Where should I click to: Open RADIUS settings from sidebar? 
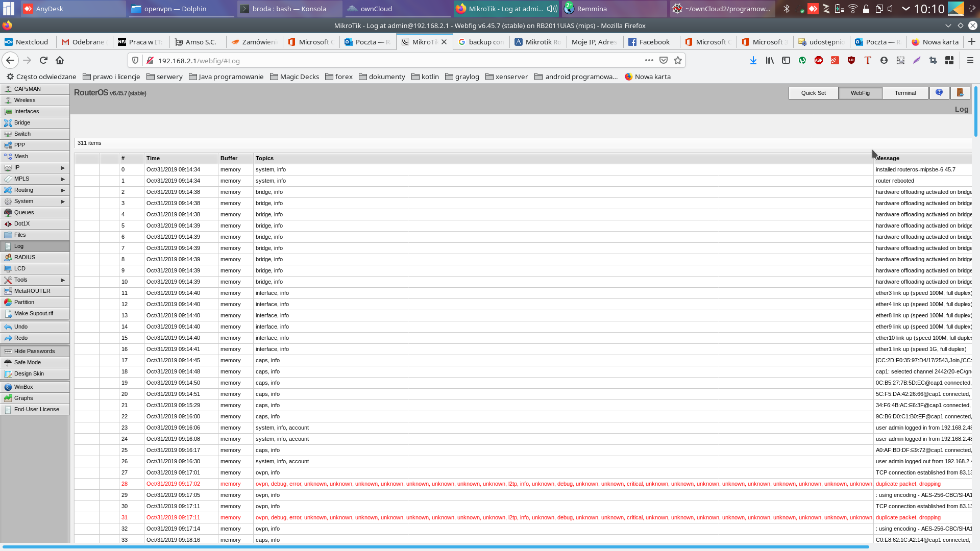point(24,258)
